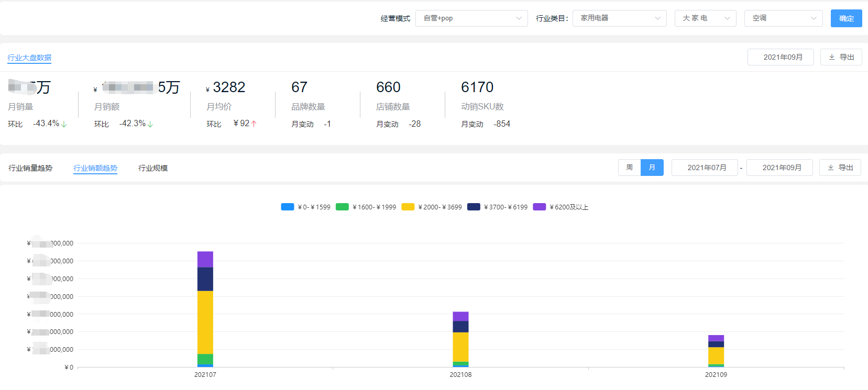Screen dimensions: 868x390
Task: Open the 空调 product dropdown
Action: tap(784, 18)
